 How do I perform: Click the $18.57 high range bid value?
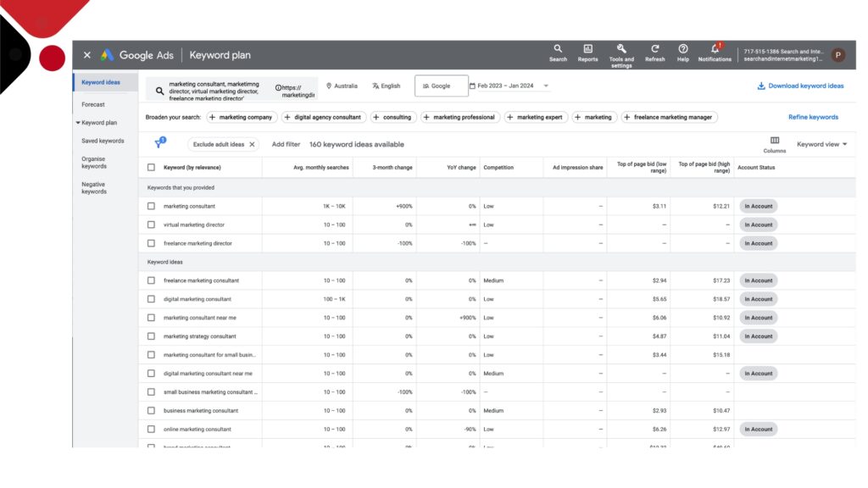[x=721, y=299]
